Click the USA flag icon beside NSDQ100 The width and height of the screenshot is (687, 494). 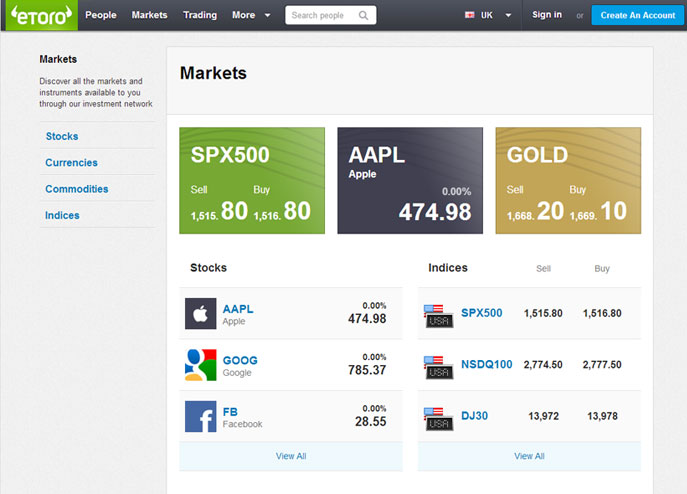[438, 367]
